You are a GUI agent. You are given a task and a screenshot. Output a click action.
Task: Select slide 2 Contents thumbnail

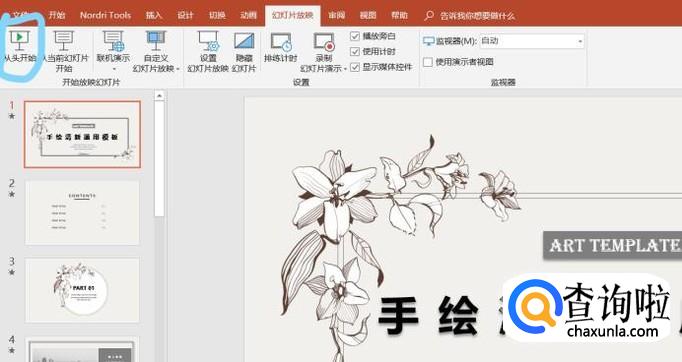pos(82,213)
